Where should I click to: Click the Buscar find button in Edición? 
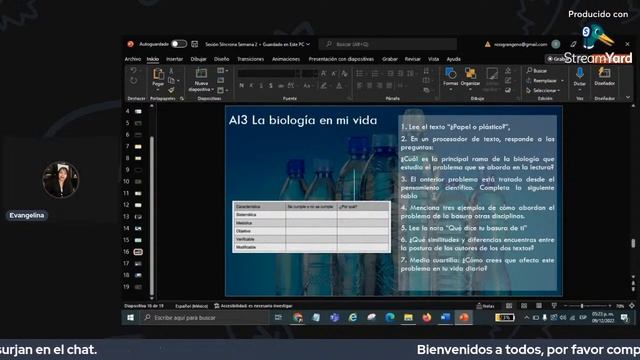pyautogui.click(x=537, y=71)
